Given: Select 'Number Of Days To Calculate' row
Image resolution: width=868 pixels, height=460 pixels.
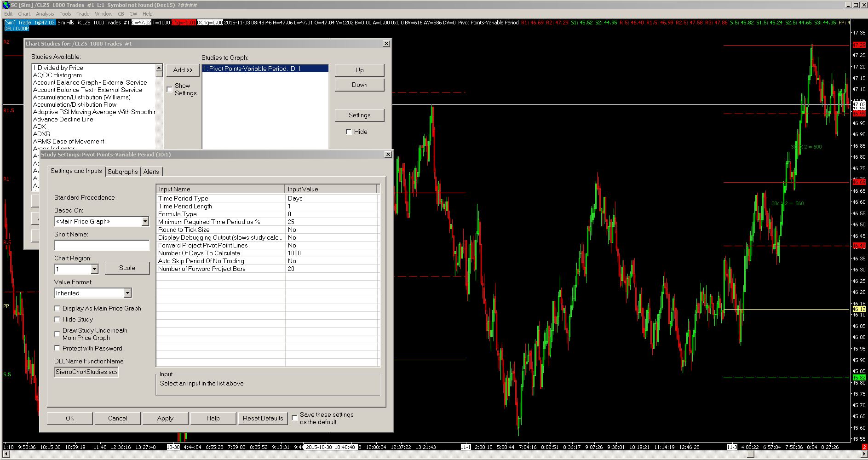Looking at the screenshot, I should point(267,253).
